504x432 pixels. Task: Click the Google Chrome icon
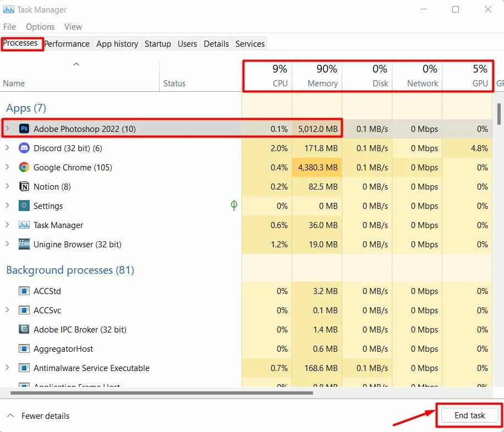coord(24,167)
